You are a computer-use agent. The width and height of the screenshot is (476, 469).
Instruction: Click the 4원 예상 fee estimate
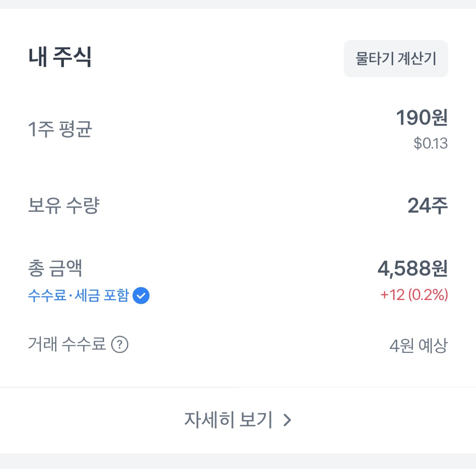(419, 345)
